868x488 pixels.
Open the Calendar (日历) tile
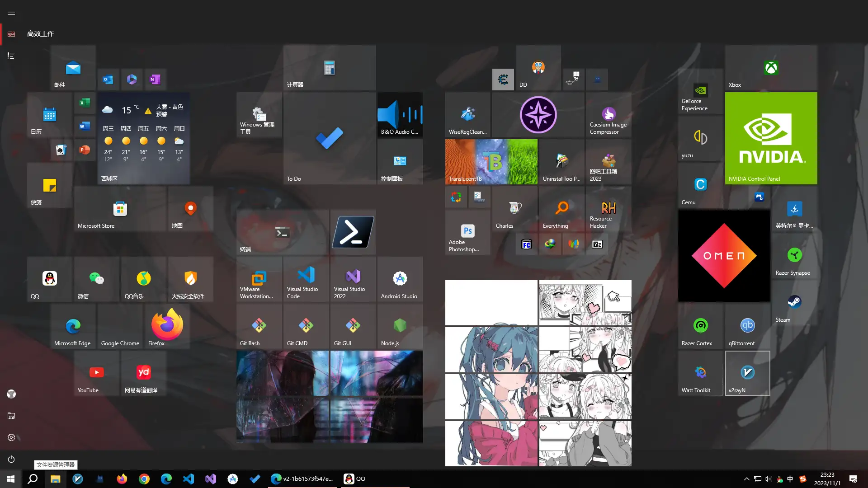49,115
